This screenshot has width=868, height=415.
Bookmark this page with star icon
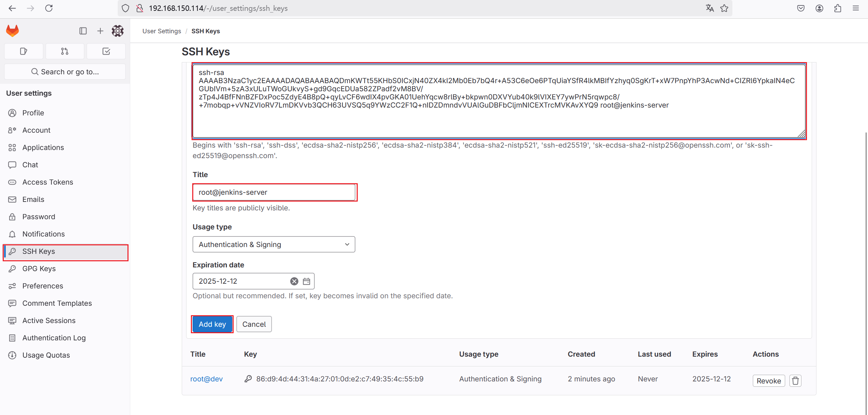724,8
